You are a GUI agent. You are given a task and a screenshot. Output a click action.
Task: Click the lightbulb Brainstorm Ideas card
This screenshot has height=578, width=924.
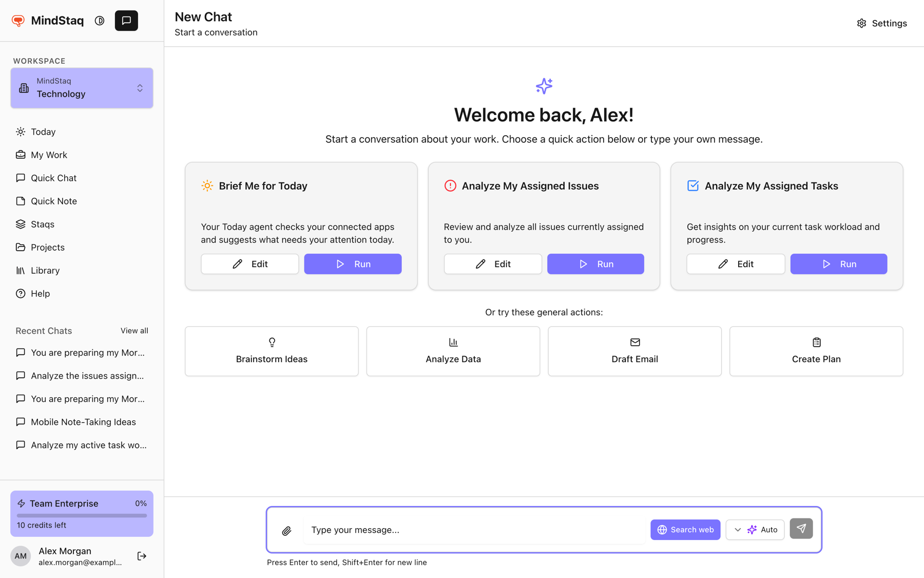272,351
